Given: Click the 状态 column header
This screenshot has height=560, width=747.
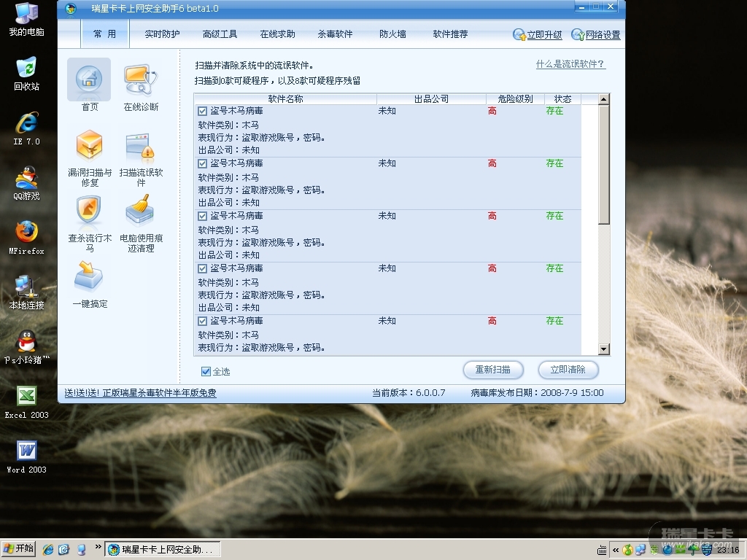Looking at the screenshot, I should pos(562,99).
